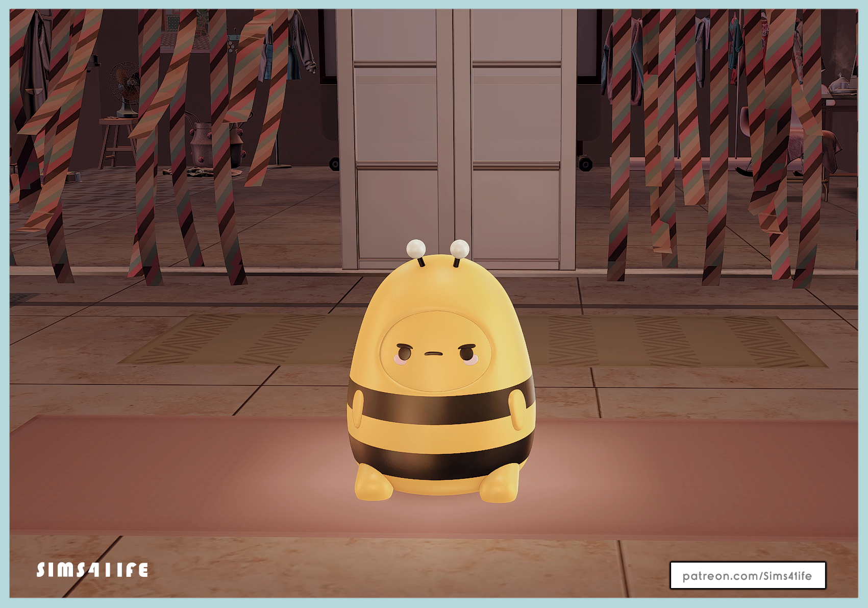The height and width of the screenshot is (608, 868).
Task: Select the right white door panel
Action: click(515, 138)
